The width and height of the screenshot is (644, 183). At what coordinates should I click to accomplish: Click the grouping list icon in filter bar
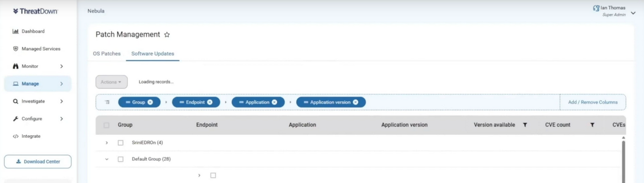pos(107,102)
